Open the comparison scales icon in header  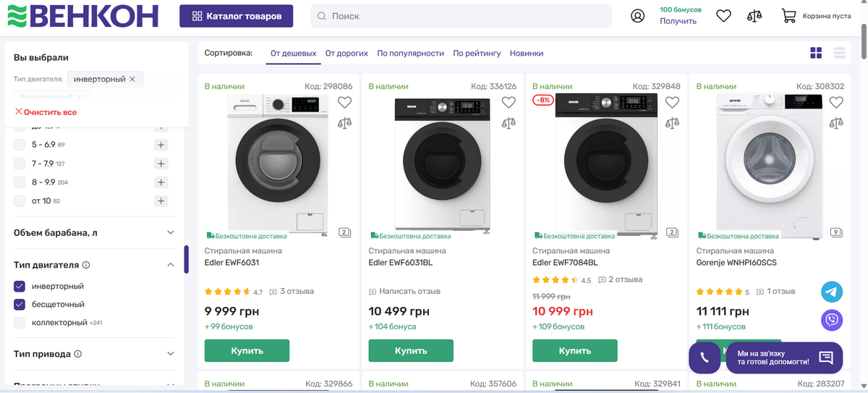point(754,16)
